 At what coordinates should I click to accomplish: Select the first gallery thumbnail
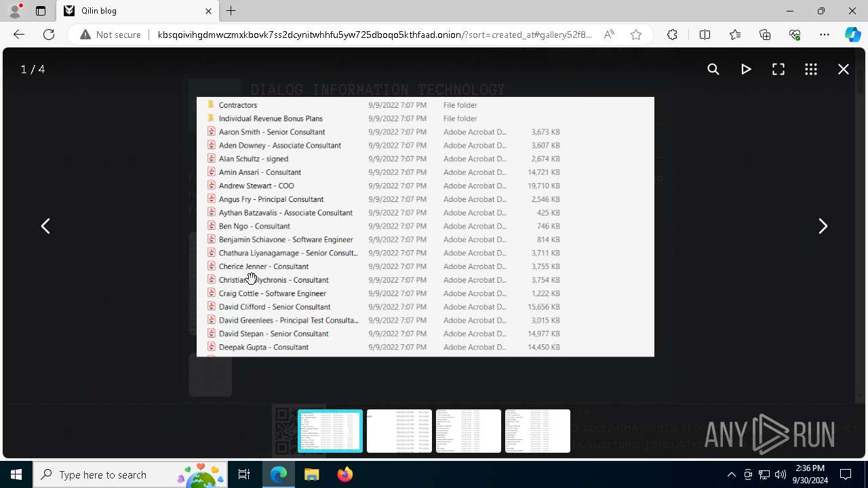(x=330, y=431)
